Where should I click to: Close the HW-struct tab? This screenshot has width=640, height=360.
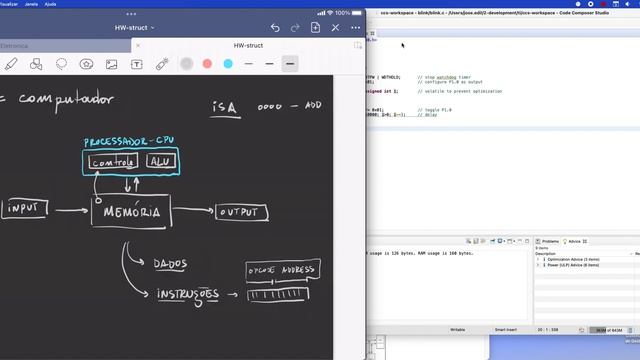tap(138, 45)
